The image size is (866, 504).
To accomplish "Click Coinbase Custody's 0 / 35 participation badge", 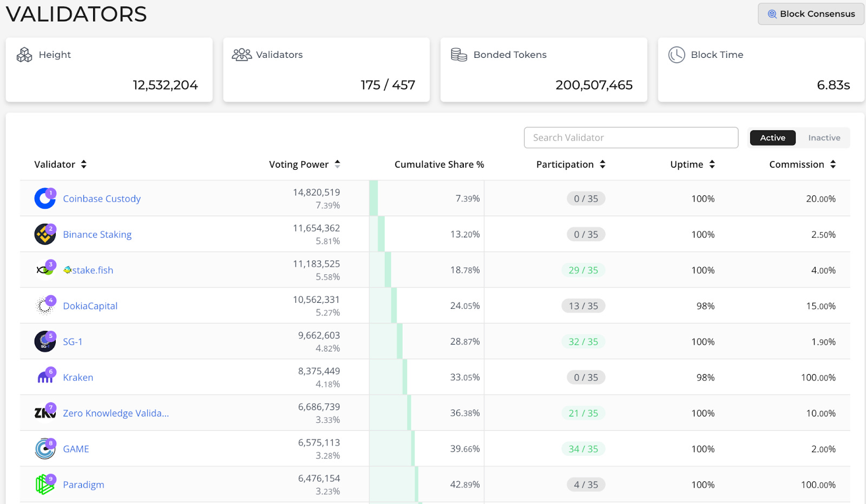I will pyautogui.click(x=586, y=198).
